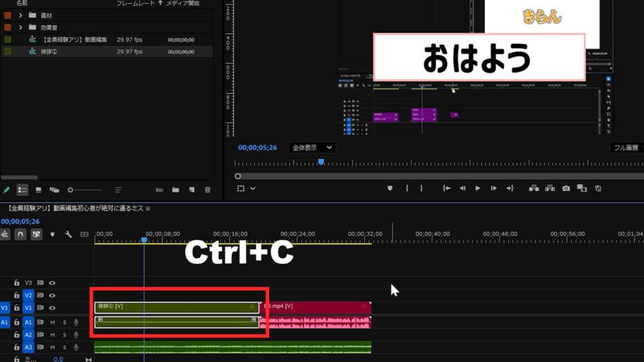644x362 pixels.
Task: Select the .mp4 [V] red clip on V1
Action: (x=316, y=307)
